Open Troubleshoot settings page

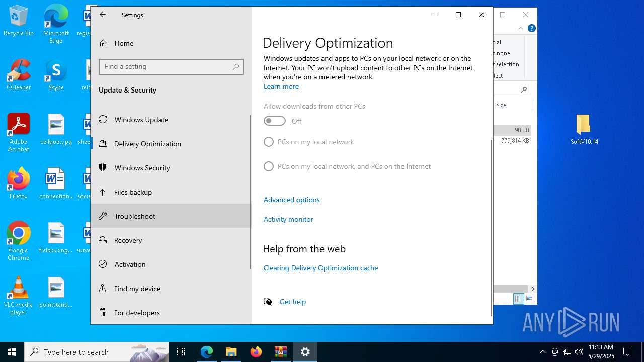click(x=170, y=216)
